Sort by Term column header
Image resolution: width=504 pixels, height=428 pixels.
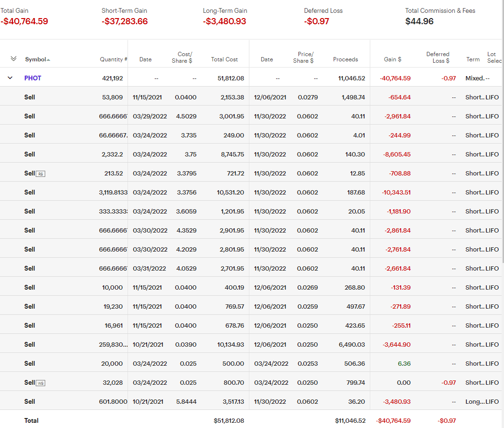tap(473, 59)
